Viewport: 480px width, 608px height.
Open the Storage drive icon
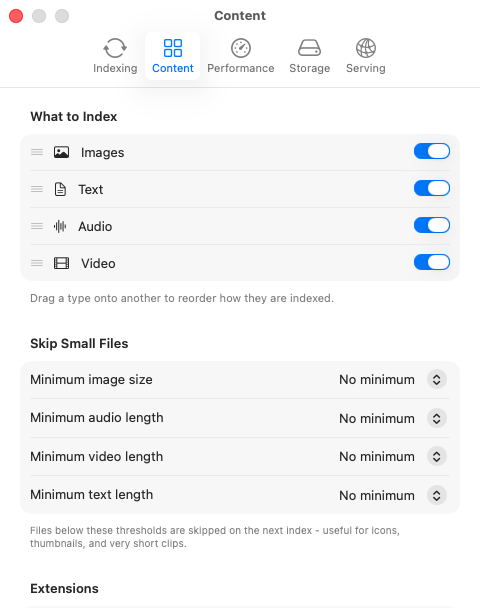click(x=309, y=48)
